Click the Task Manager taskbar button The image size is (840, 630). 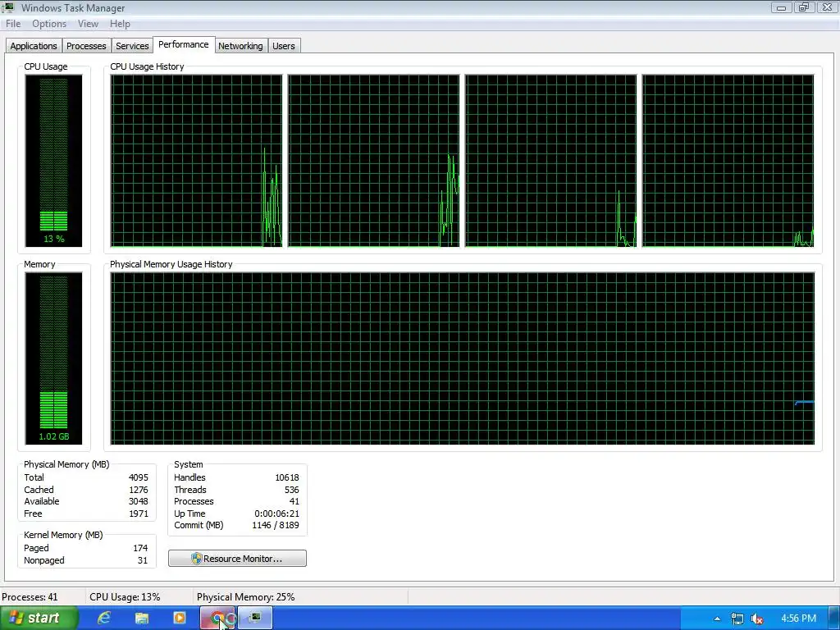[256, 618]
